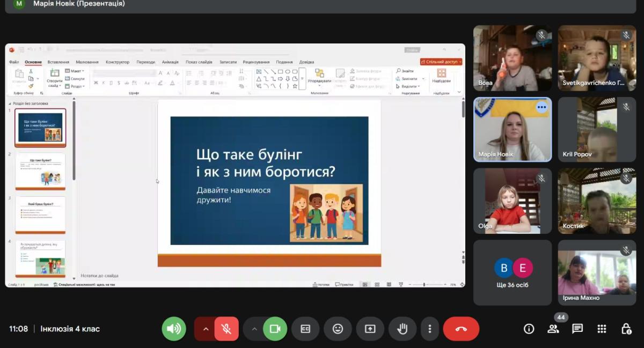The height and width of the screenshot is (348, 644).
Task: Leave the call with red hang-up button
Action: point(460,329)
